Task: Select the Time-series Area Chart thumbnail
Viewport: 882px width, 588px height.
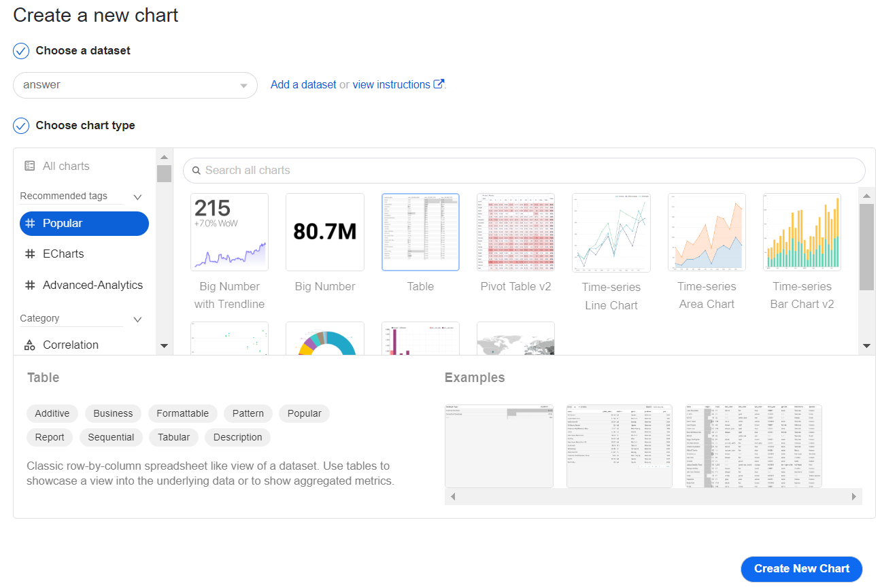Action: point(707,232)
